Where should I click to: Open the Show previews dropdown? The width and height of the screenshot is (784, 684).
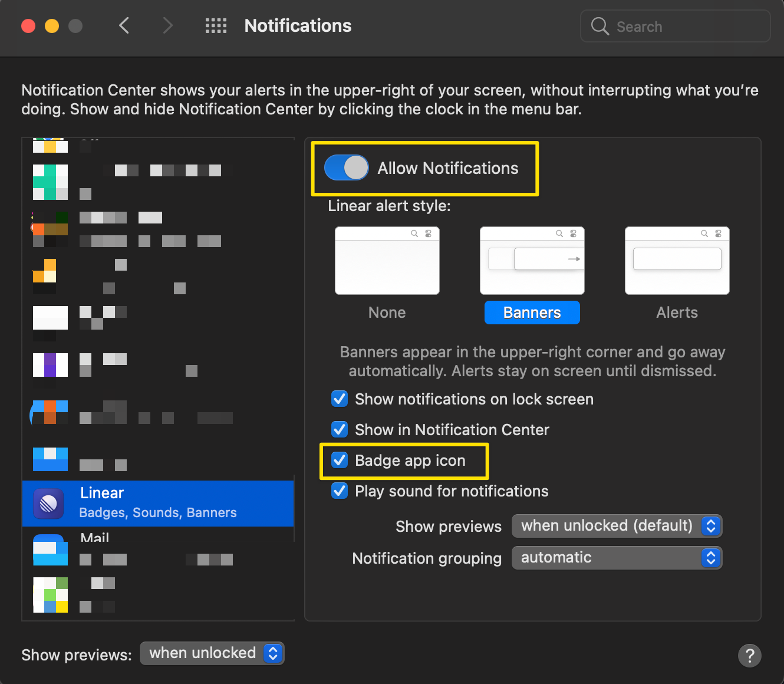[x=617, y=526]
